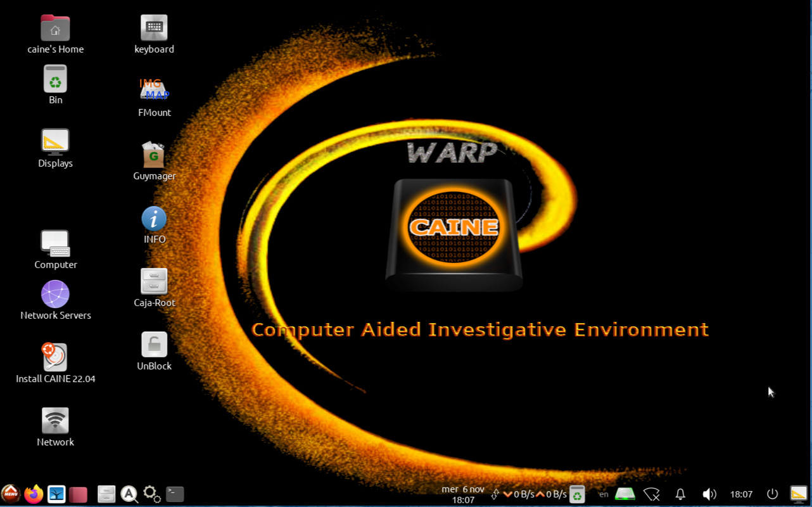Open the FMount tool icon
This screenshot has height=507, width=812.
point(154,91)
